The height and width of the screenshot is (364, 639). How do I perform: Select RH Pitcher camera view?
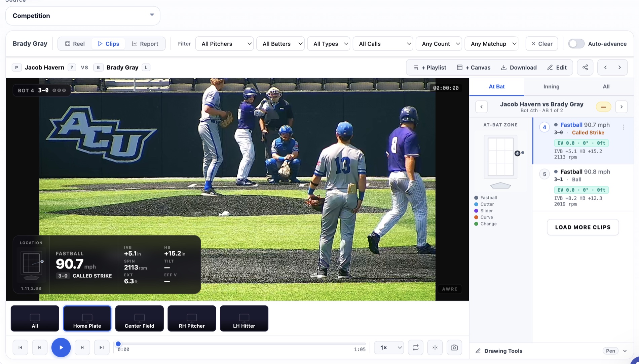click(192, 319)
